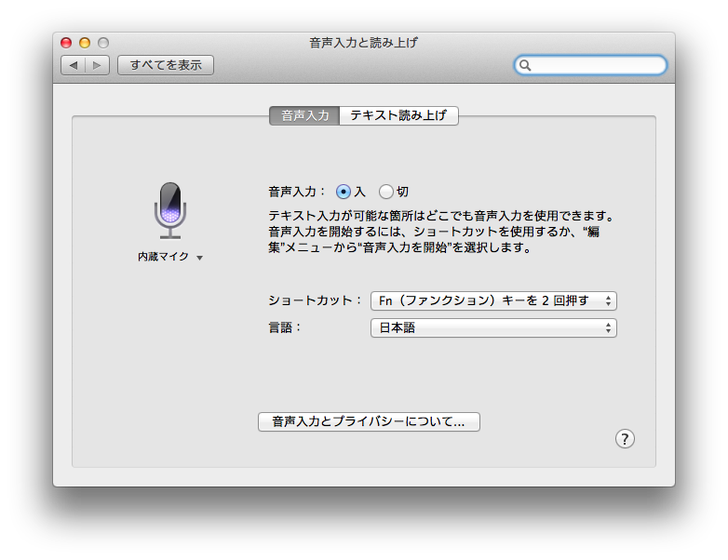Select the 音声入力 tab
The image size is (728, 560).
point(304,116)
